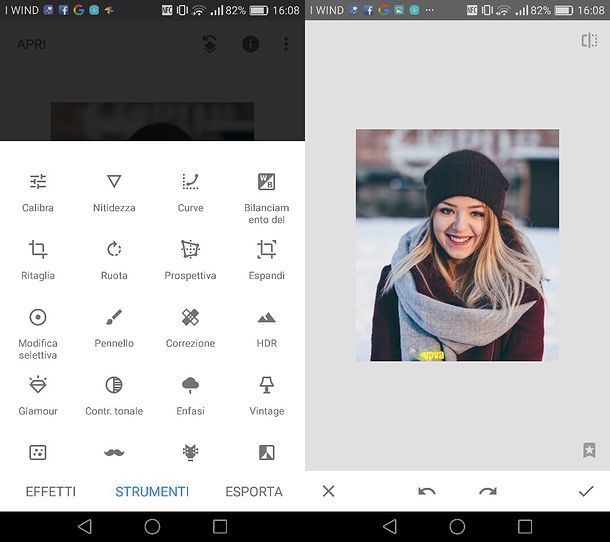Open the edit stack layers icon

(210, 44)
